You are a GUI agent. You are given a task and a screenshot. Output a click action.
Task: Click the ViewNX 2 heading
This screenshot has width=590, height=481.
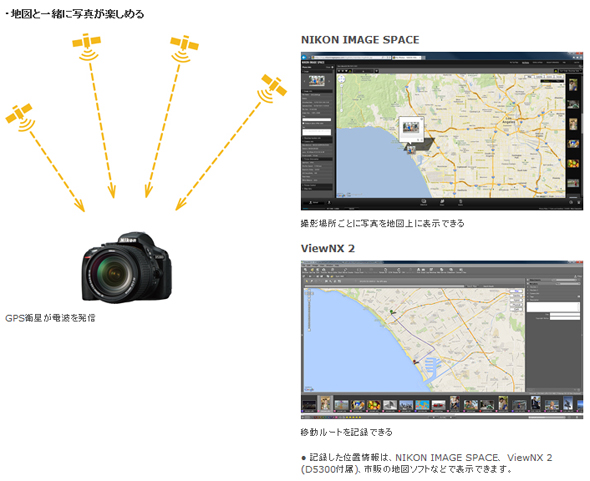click(328, 248)
